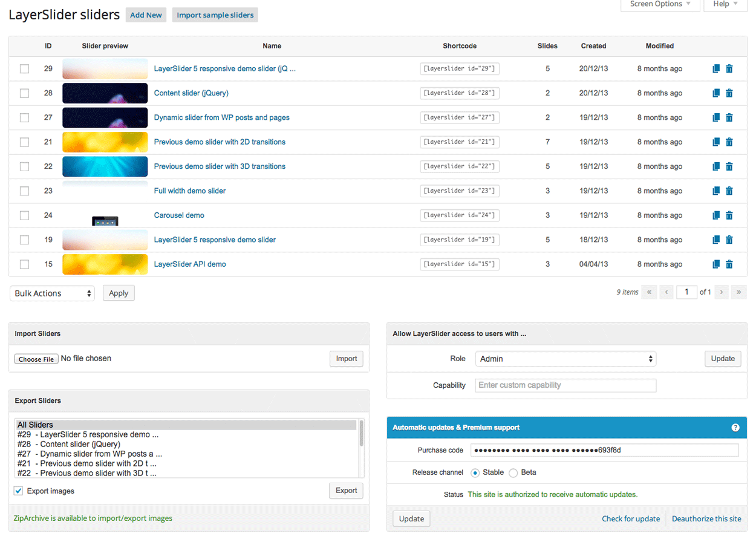Select checkbox for slider ID 27
Viewport: 756px width, 539px height.
pyautogui.click(x=24, y=117)
